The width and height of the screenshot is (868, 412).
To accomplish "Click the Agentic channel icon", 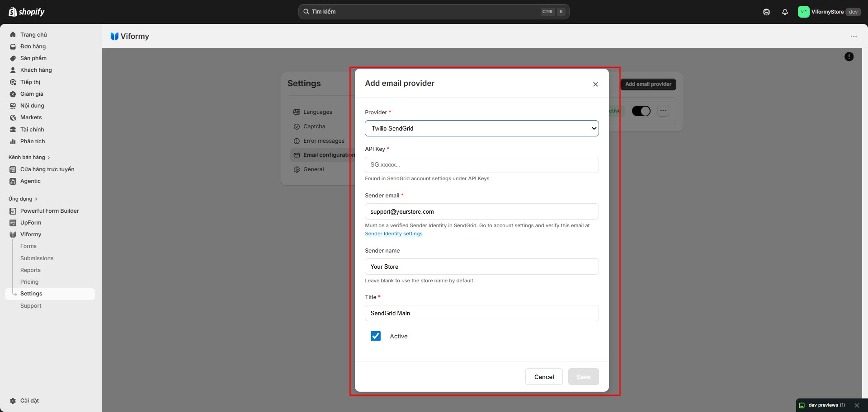I will click(x=13, y=181).
